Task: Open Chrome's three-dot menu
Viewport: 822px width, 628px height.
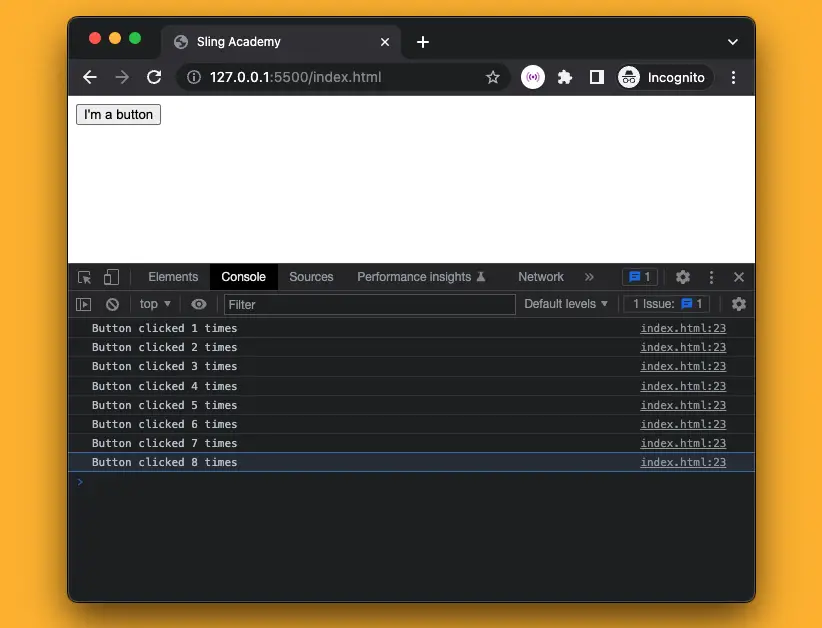Action: 733,78
